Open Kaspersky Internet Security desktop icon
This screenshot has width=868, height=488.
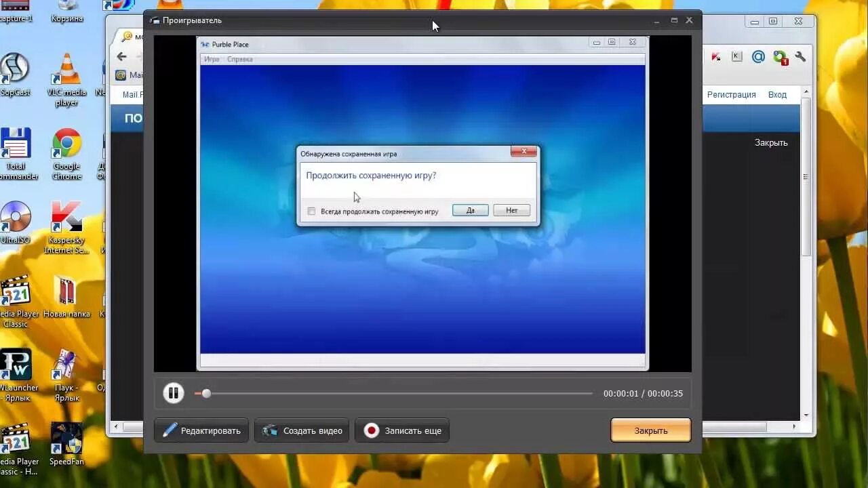point(66,228)
